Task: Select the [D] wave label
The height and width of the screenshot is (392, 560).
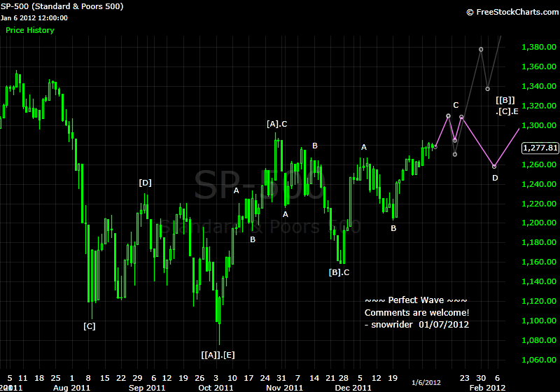Action: click(146, 183)
